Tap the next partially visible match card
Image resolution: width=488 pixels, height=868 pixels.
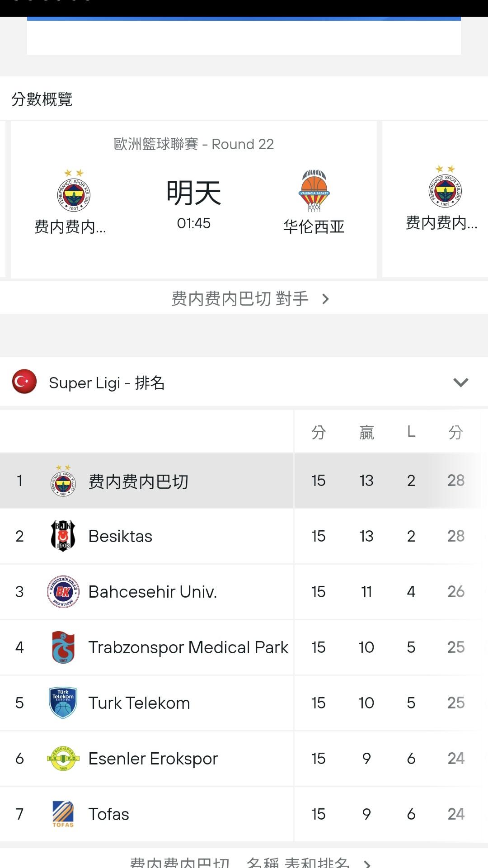click(441, 199)
